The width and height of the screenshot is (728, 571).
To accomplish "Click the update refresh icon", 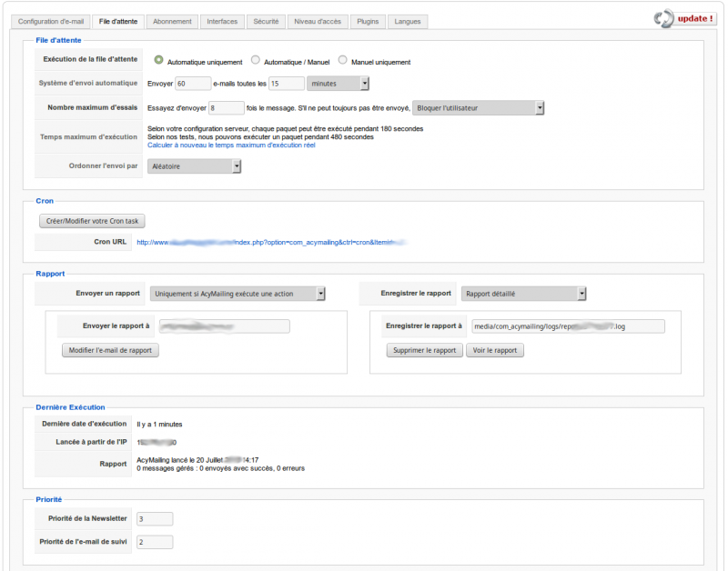I will pyautogui.click(x=663, y=18).
